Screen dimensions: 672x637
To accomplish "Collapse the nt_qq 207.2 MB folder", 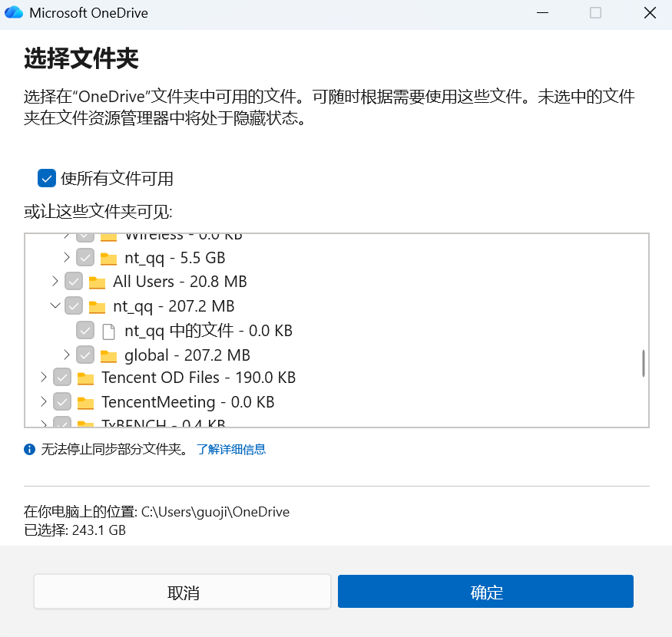I will (x=55, y=305).
